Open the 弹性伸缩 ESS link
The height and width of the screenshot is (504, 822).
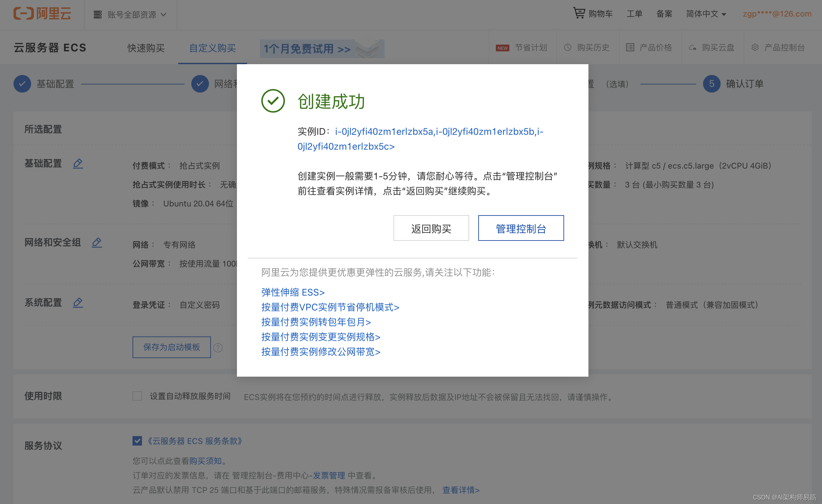point(293,292)
